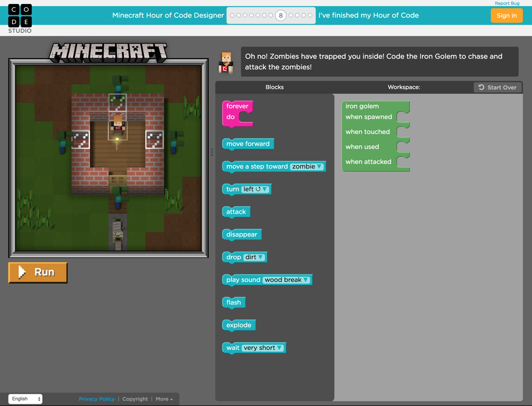Click the Code Studio logo
532x406 pixels.
pyautogui.click(x=20, y=17)
